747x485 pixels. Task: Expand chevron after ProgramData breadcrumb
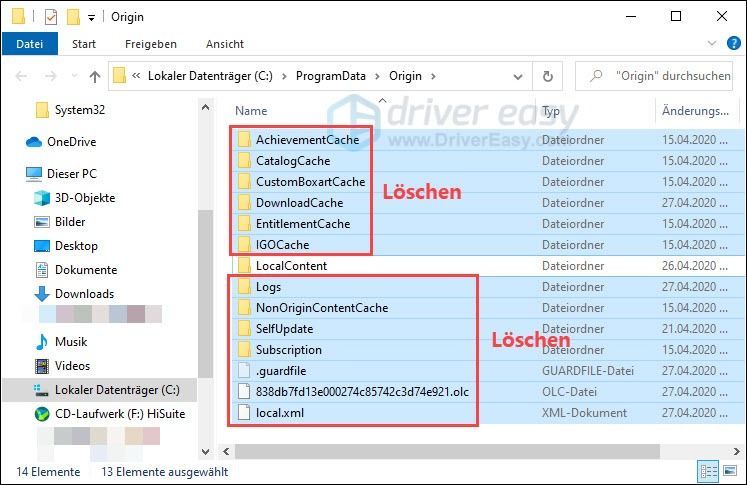(377, 76)
